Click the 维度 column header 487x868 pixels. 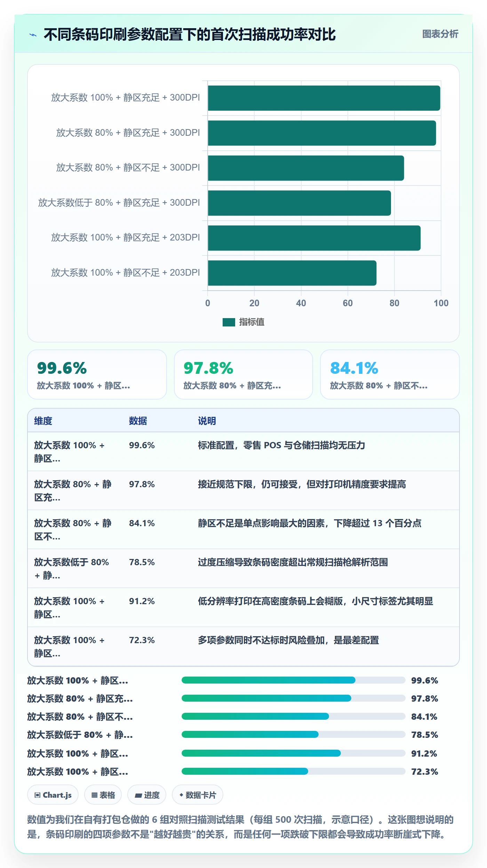(x=43, y=421)
